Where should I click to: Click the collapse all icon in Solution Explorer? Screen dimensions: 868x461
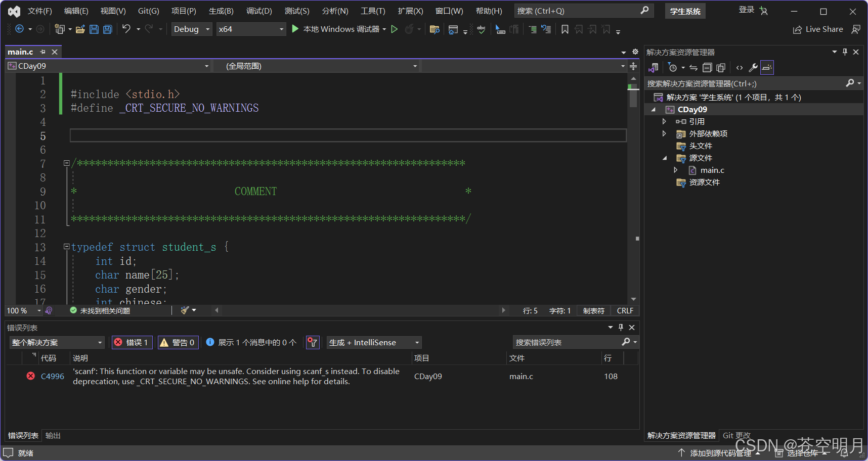click(x=707, y=67)
